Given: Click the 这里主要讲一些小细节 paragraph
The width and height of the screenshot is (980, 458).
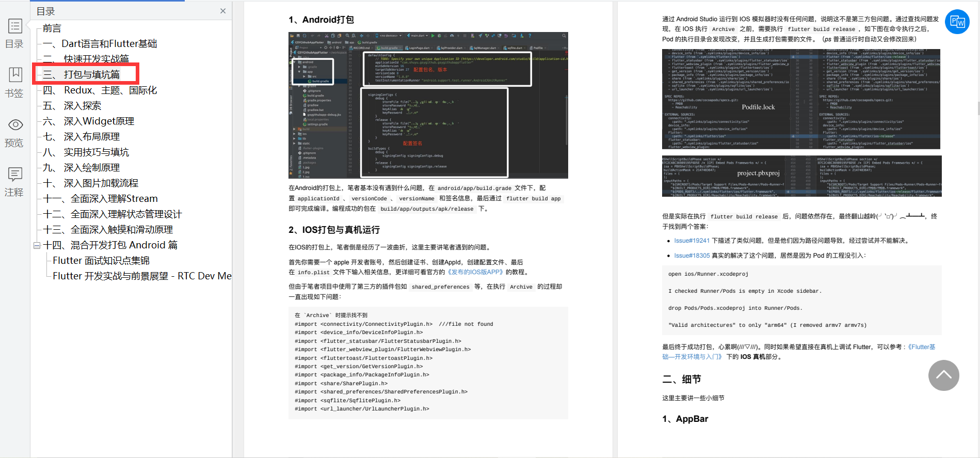Looking at the screenshot, I should point(693,398).
